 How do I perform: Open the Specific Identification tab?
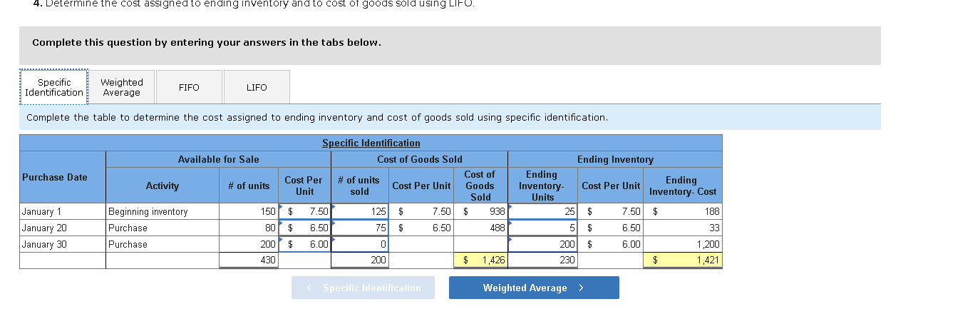(54, 87)
